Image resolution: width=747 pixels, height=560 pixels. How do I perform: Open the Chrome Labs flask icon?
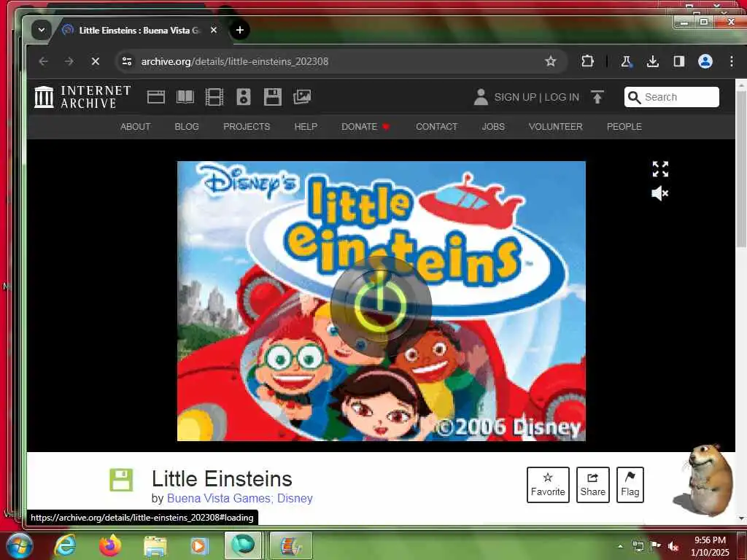pyautogui.click(x=626, y=61)
